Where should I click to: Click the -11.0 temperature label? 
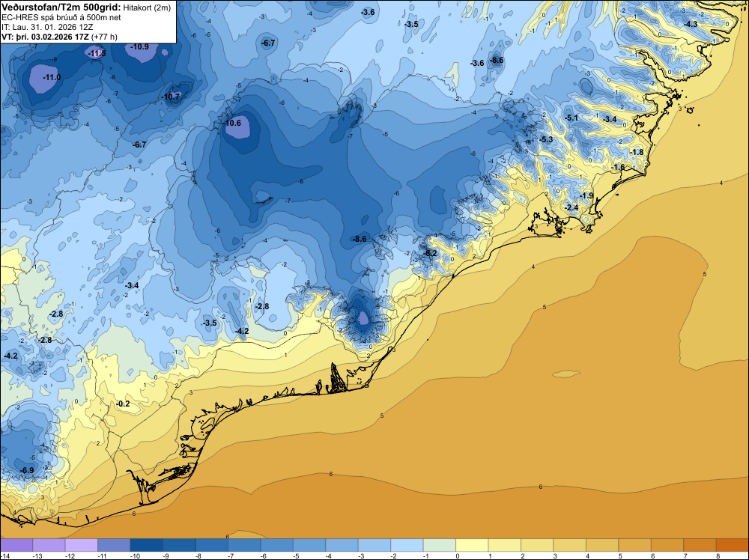tap(52, 77)
